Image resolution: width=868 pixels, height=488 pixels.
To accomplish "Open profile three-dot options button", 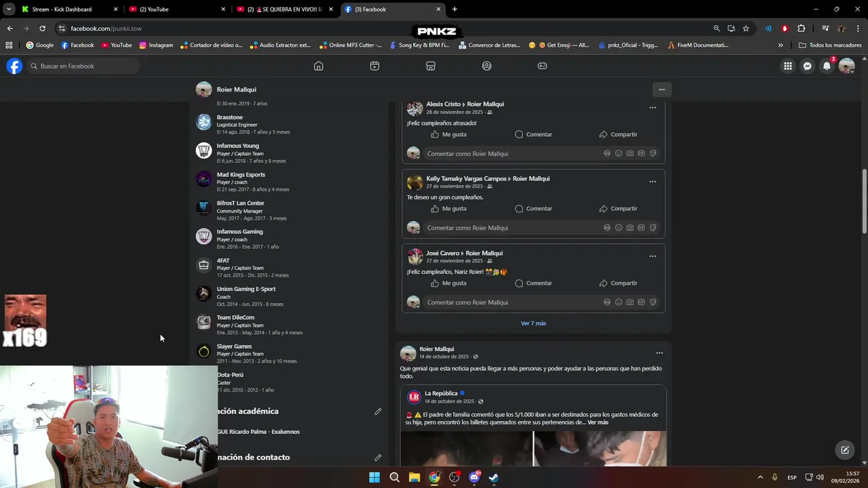I will [661, 89].
